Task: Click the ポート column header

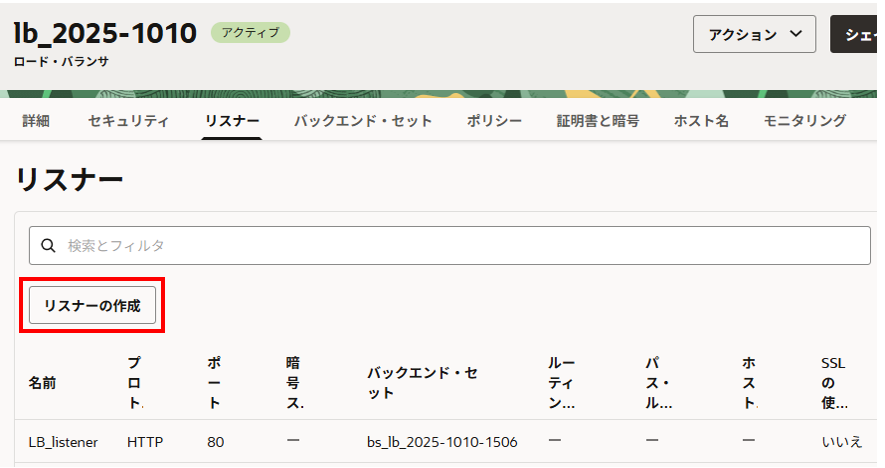Action: [x=215, y=383]
